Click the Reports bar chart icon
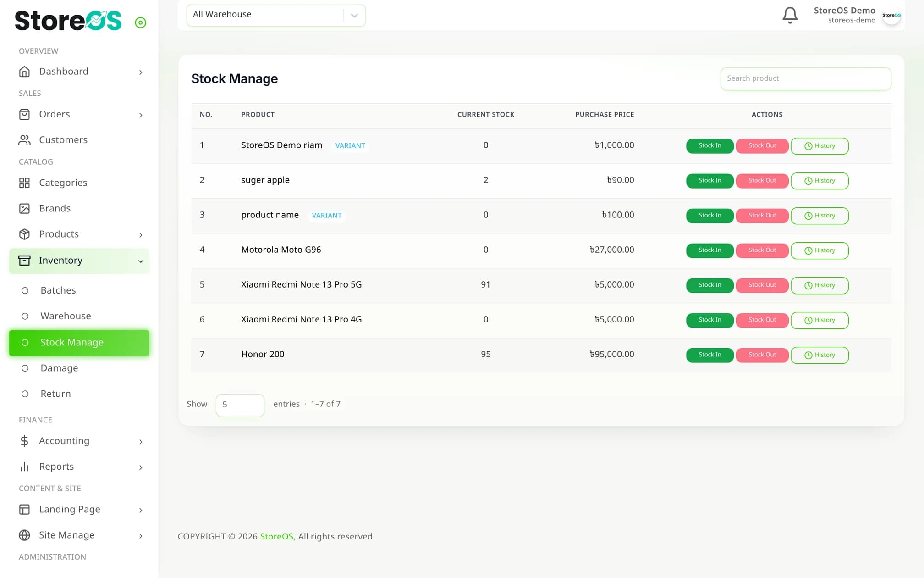924x578 pixels. point(24,467)
